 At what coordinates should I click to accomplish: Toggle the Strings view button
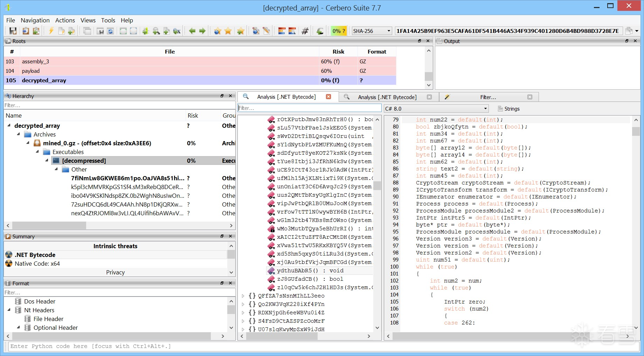tap(509, 109)
